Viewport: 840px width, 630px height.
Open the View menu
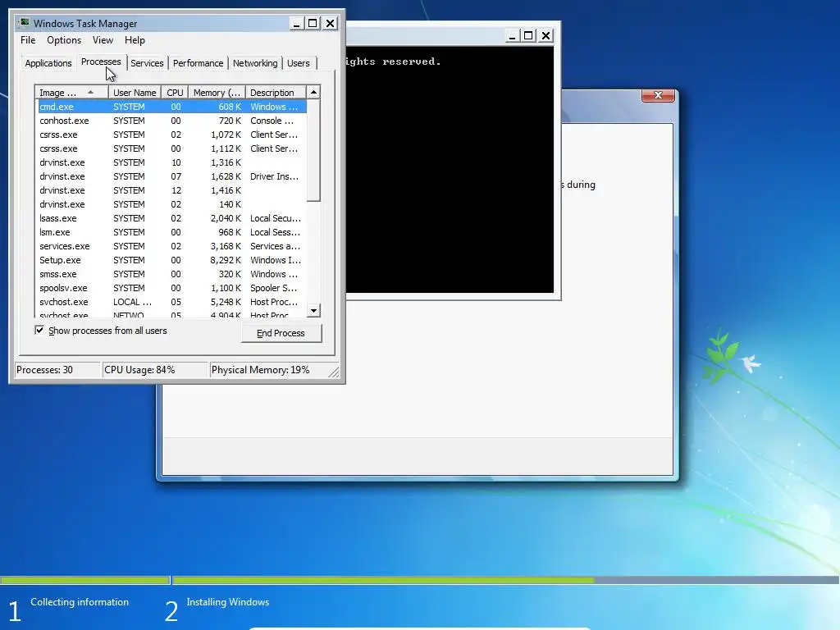pos(103,40)
